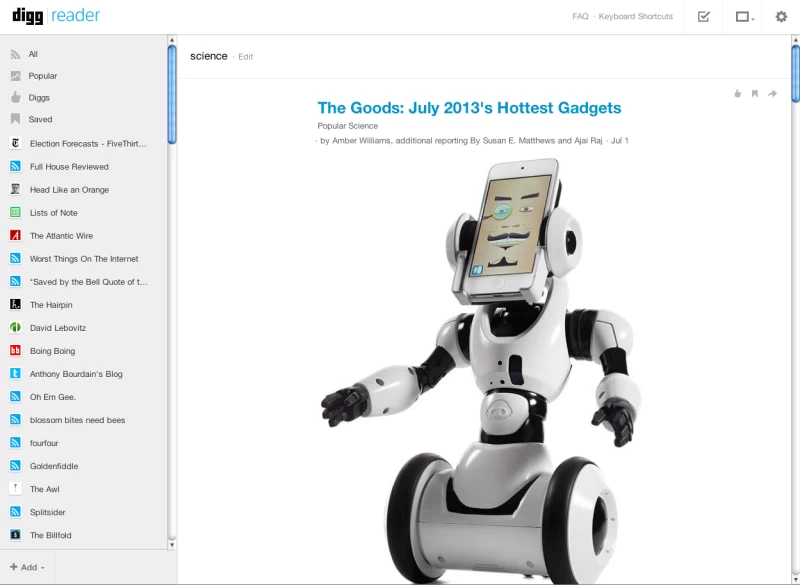Image resolution: width=800 pixels, height=585 pixels.
Task: Click the RSS icon beside All
Action: pyautogui.click(x=15, y=54)
